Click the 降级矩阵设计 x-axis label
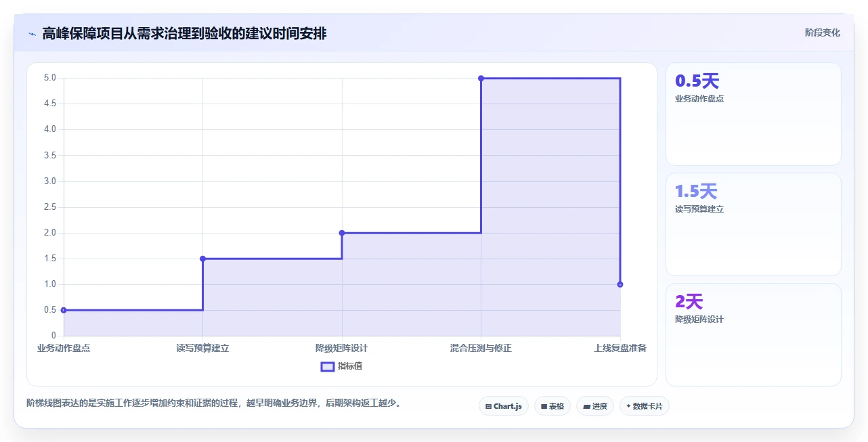This screenshot has height=442, width=868. (x=342, y=349)
